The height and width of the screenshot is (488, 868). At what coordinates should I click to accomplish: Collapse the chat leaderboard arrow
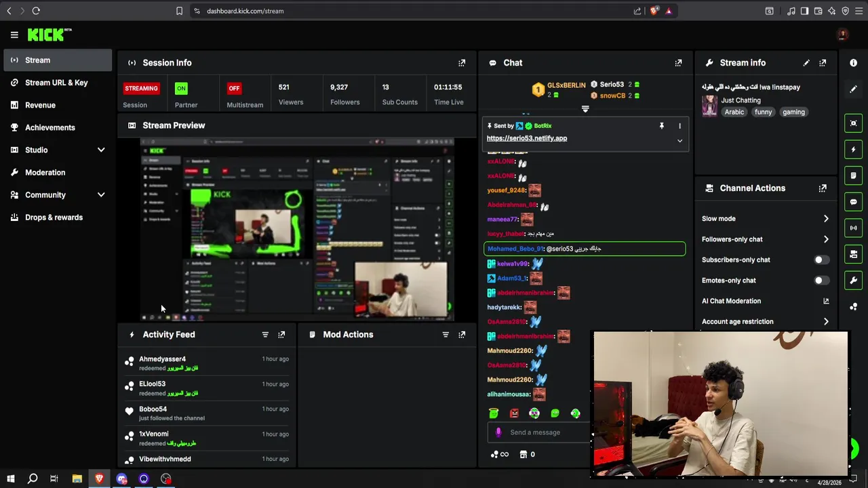tap(585, 108)
